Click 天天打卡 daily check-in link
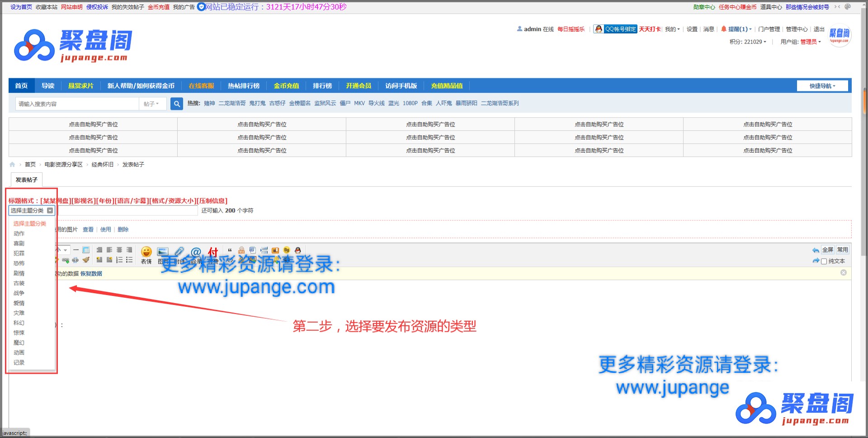The height and width of the screenshot is (438, 868). tap(650, 29)
